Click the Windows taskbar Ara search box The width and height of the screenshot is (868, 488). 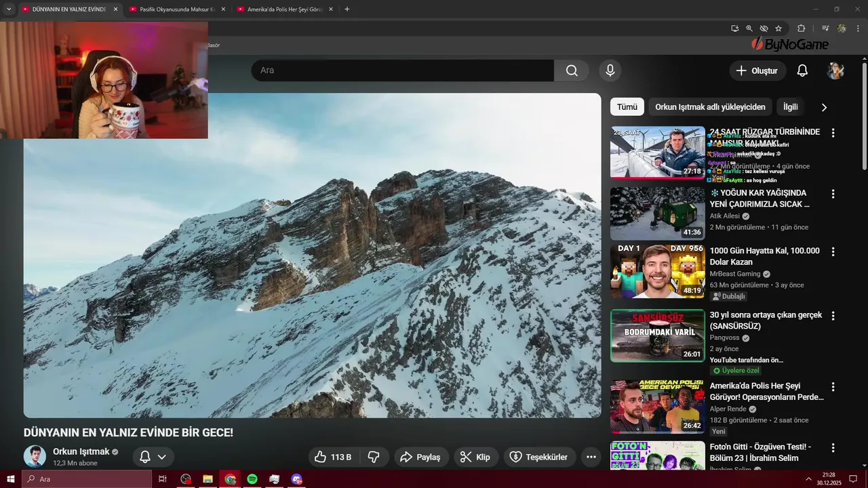coord(87,479)
